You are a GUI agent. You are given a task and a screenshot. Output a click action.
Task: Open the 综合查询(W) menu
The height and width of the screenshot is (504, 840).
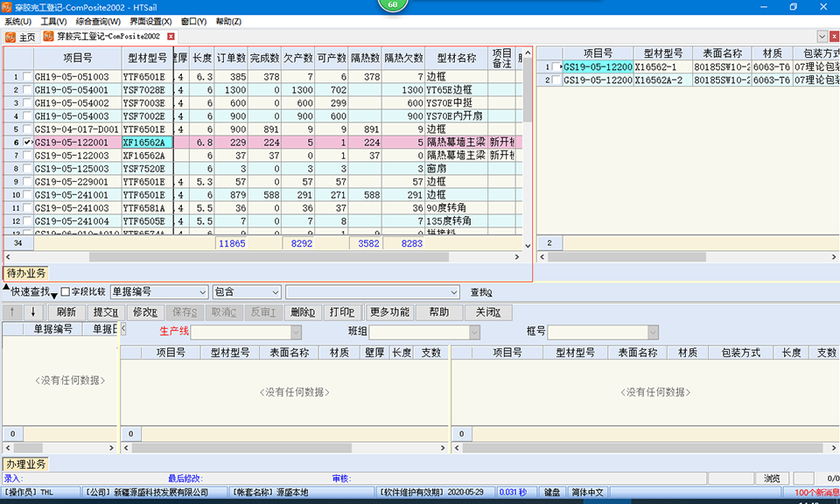click(x=98, y=21)
